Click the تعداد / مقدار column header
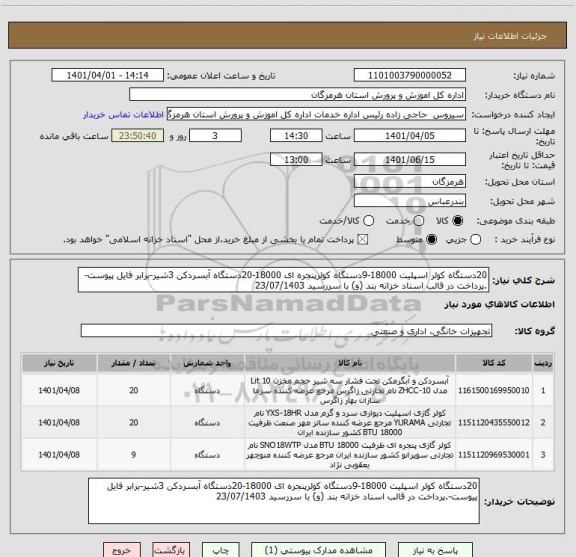Screen dimensions: 576x557 (133, 363)
